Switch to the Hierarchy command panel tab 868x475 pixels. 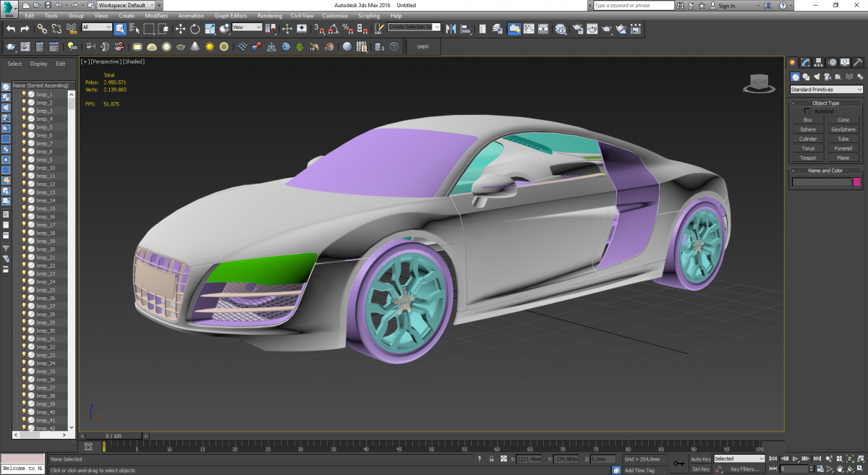click(818, 63)
